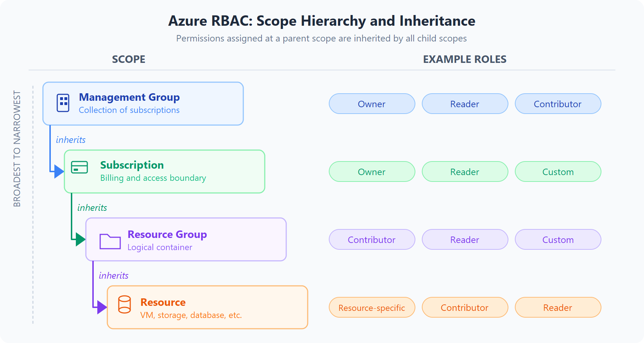Viewport: 644px width, 343px height.
Task: Click the 'Collection of subscriptions' description
Action: (129, 110)
